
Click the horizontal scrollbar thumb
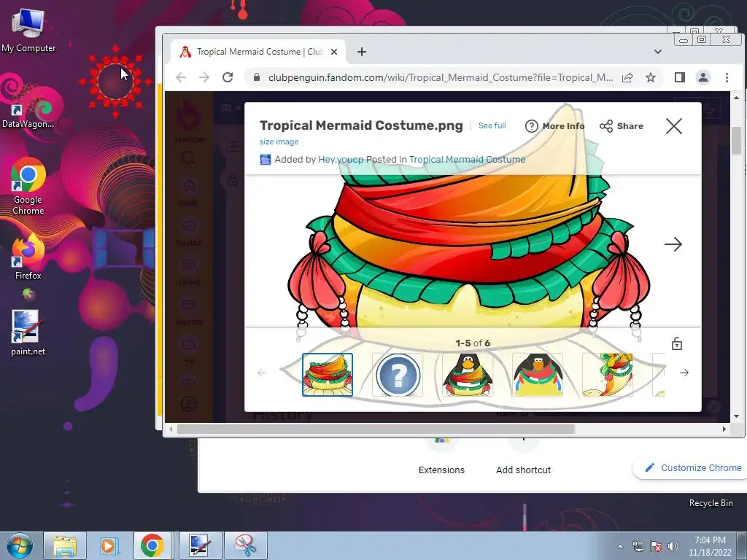click(x=376, y=429)
